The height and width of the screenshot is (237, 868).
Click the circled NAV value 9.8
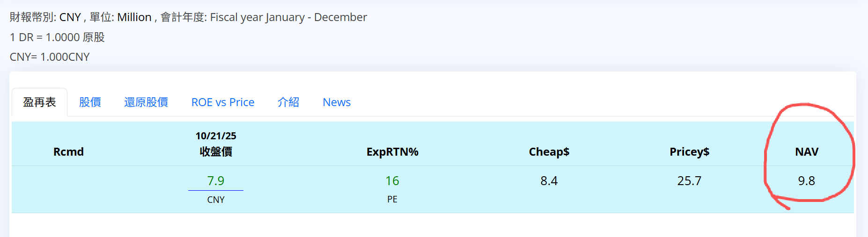pos(807,181)
